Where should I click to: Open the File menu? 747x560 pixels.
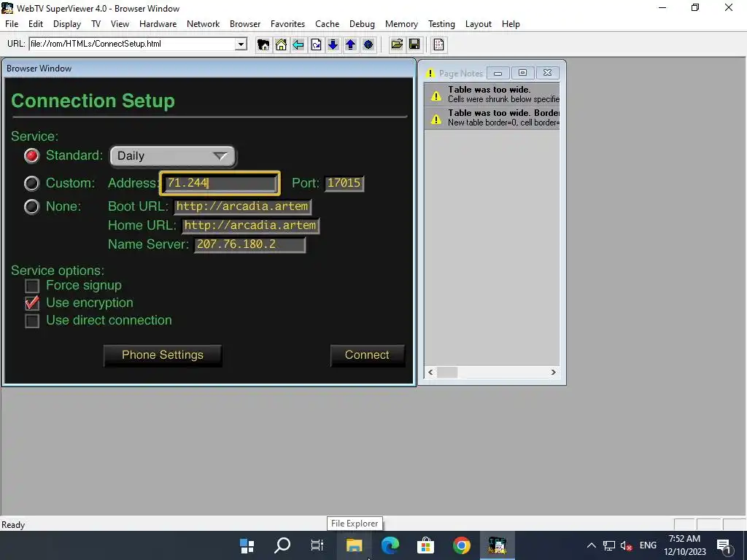12,24
